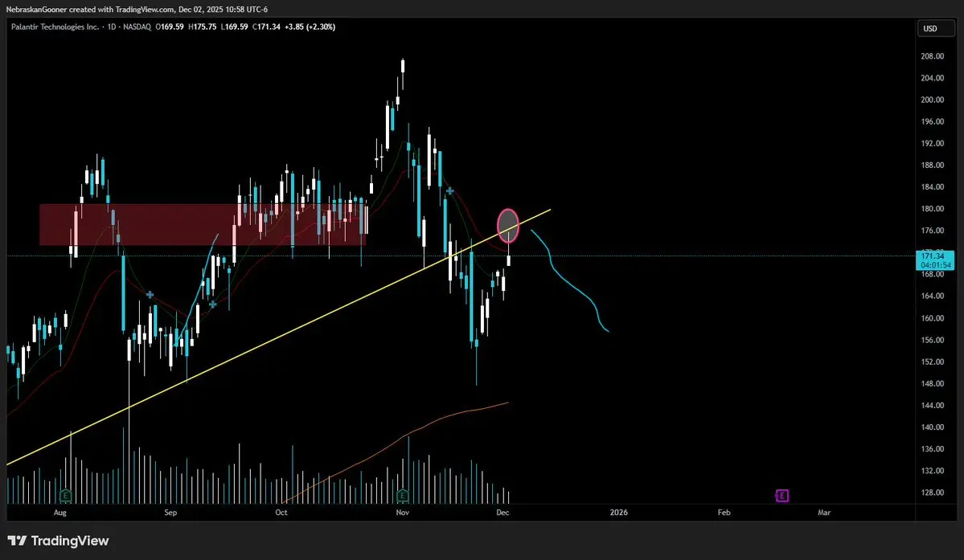Click the change value +3.85 (+2.30%)
964x560 pixels.
(310, 27)
